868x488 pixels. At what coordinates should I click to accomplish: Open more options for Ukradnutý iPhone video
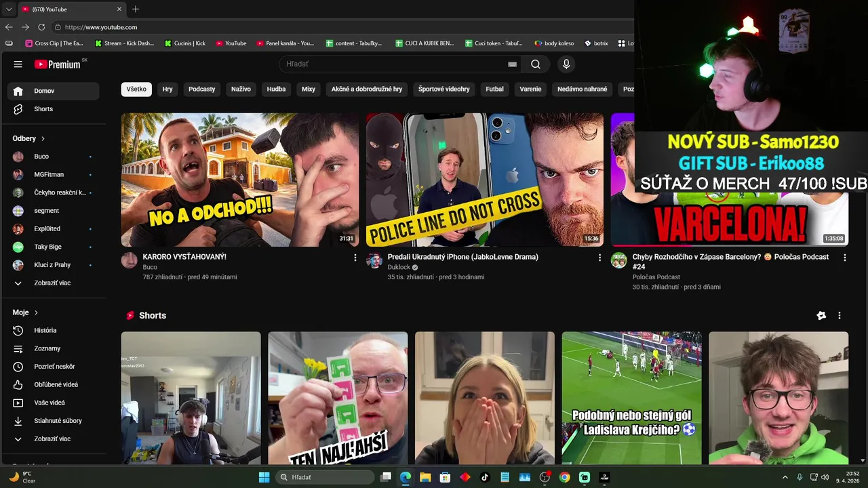[599, 258]
